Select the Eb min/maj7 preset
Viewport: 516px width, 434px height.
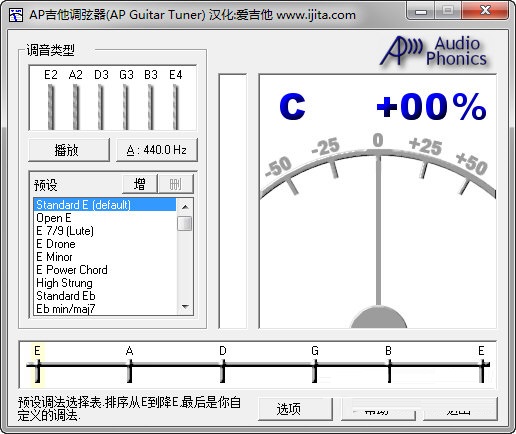pyautogui.click(x=105, y=309)
